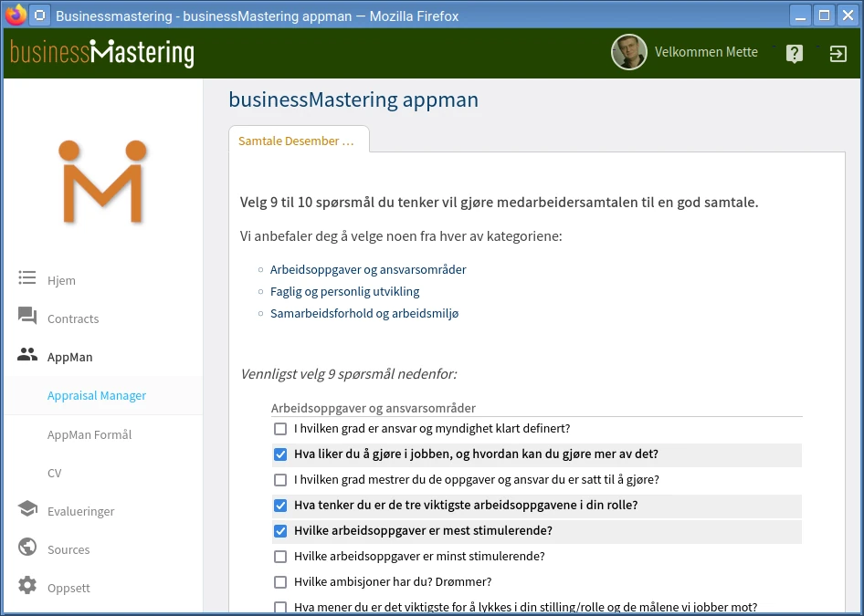Open Sources in the sidebar
Image resolution: width=864 pixels, height=616 pixels.
click(68, 550)
